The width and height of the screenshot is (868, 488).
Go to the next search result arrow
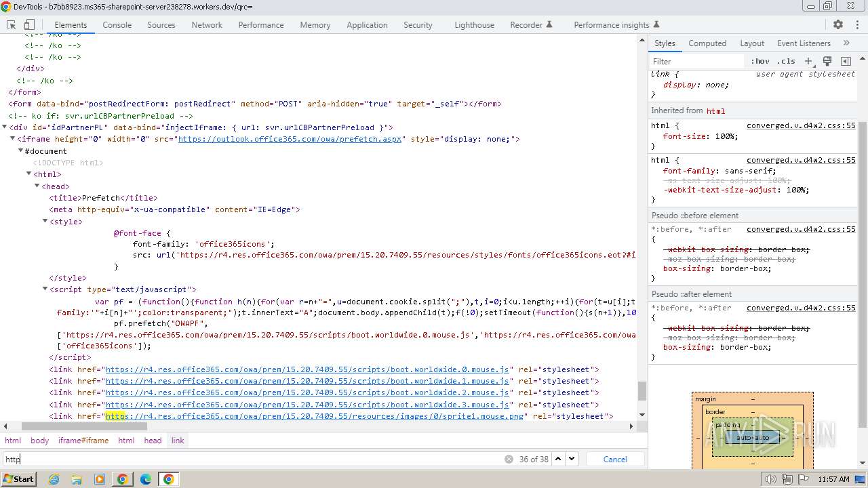(x=572, y=459)
